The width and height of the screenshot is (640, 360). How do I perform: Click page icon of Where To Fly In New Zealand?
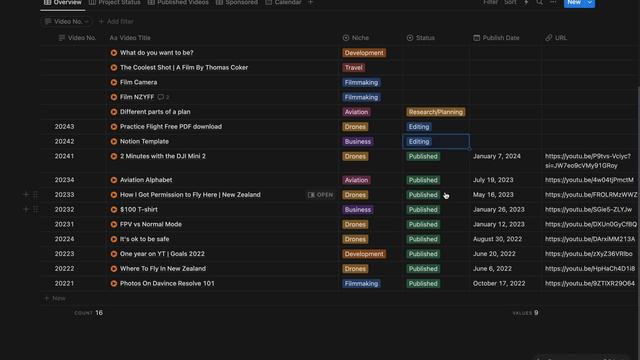(x=114, y=269)
